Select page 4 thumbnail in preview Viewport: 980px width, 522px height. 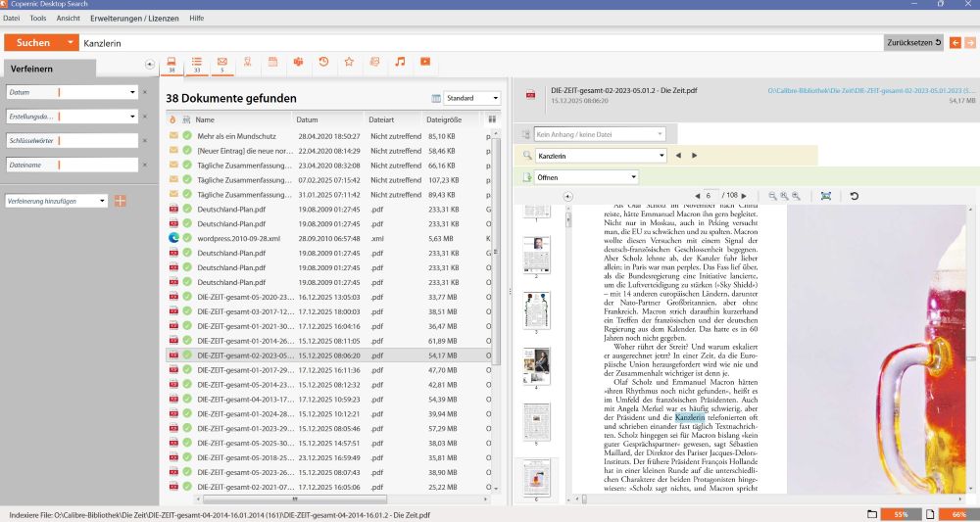(x=537, y=366)
